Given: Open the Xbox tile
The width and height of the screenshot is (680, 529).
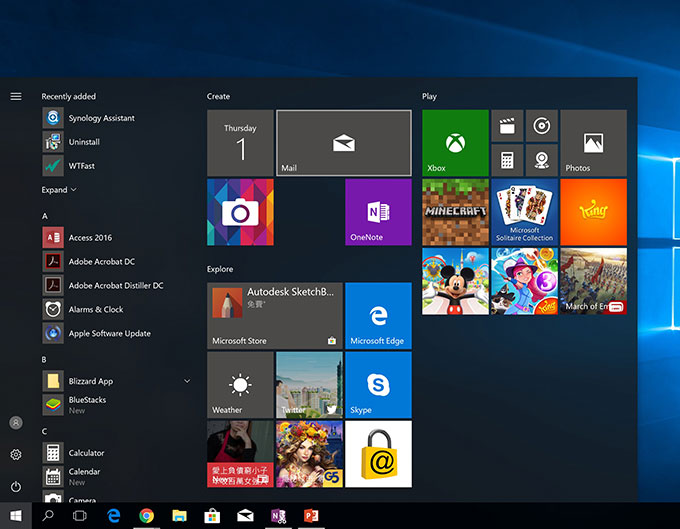Looking at the screenshot, I should point(455,143).
